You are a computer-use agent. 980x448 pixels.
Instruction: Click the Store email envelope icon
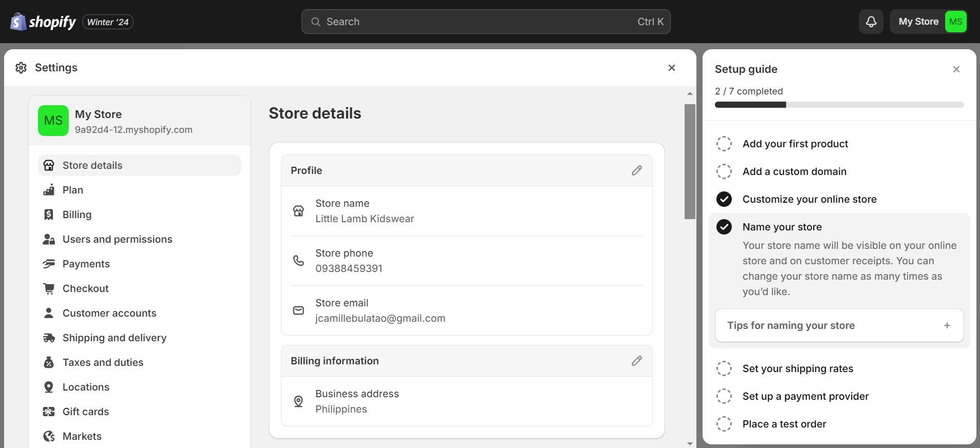[298, 310]
